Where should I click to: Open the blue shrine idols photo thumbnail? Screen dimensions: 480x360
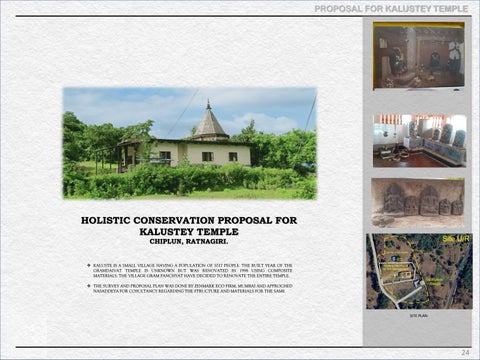point(419,141)
